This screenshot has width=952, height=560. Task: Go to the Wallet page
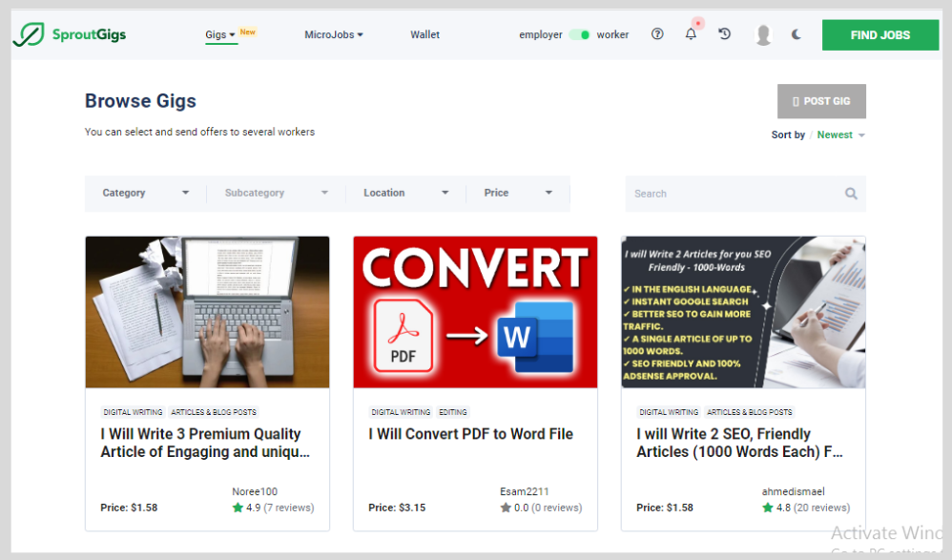click(425, 34)
